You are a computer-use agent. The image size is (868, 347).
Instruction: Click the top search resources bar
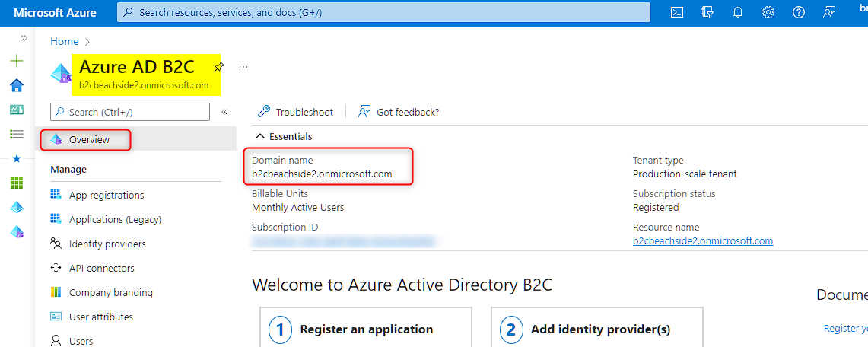coord(383,12)
